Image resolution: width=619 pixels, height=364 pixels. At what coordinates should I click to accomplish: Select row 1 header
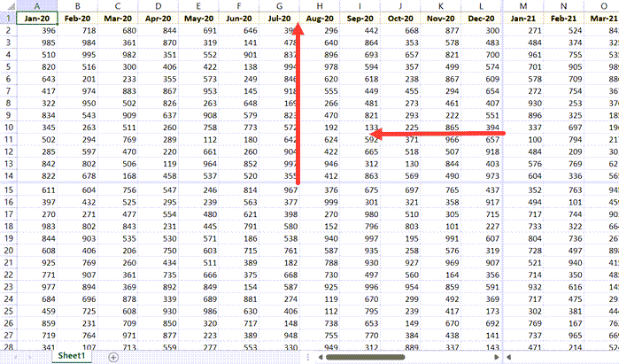pyautogui.click(x=6, y=18)
